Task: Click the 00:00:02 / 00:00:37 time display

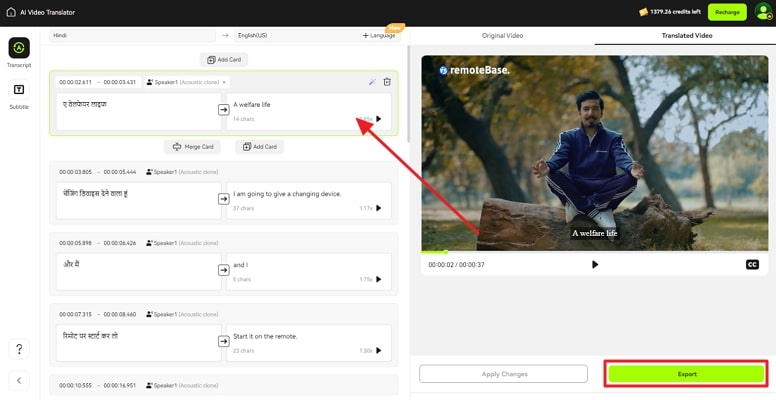Action: pyautogui.click(x=456, y=265)
